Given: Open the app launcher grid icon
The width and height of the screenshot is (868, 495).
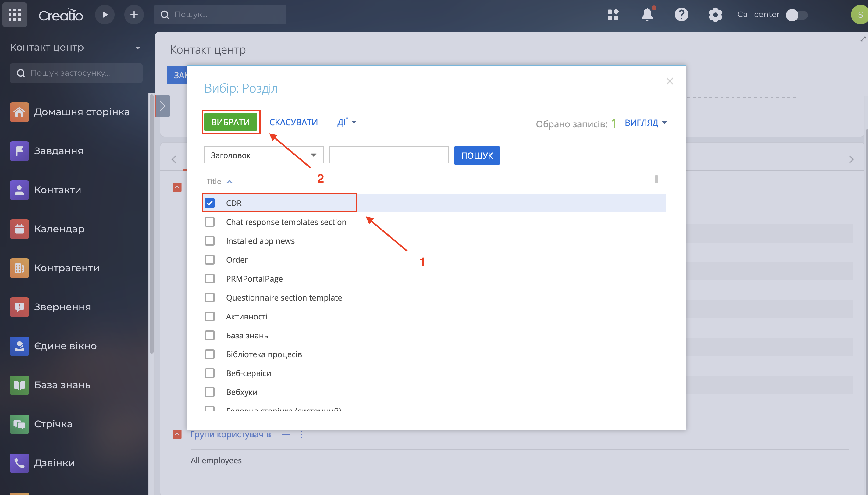Looking at the screenshot, I should pos(15,15).
